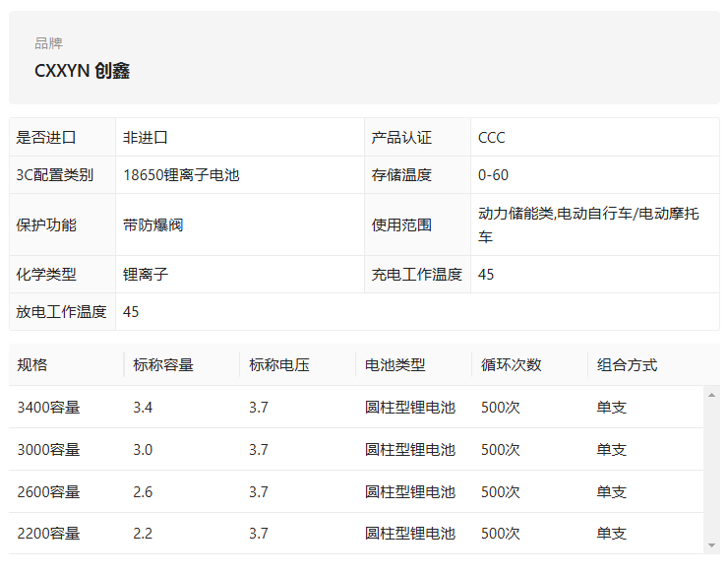Click the 规格 column header
Viewport: 728px width, 575px height.
(32, 365)
